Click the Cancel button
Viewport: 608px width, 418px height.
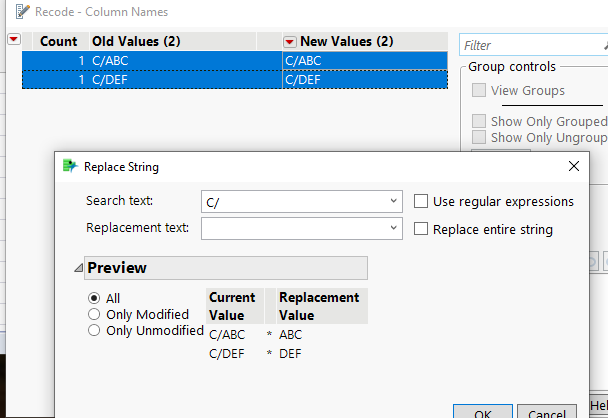click(546, 413)
